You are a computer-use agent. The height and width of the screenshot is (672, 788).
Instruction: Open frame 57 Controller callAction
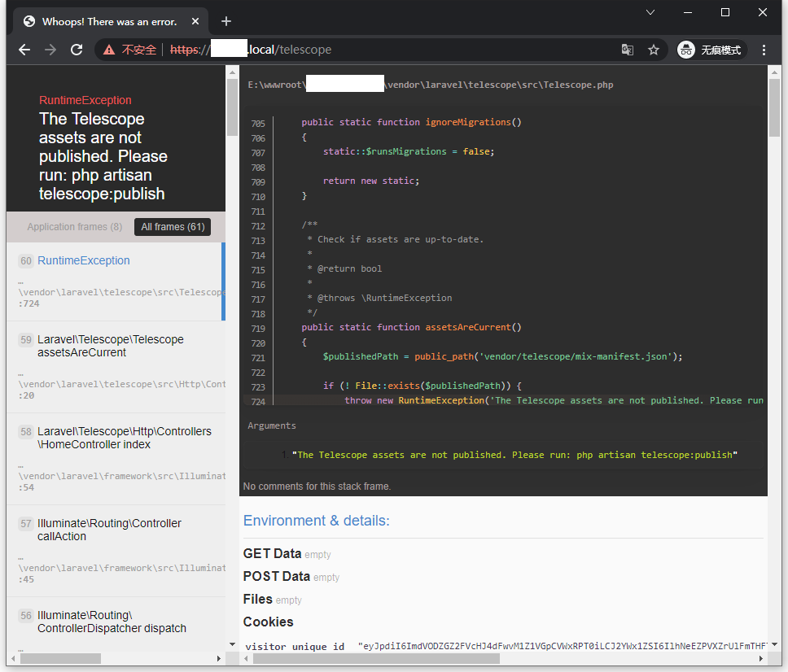109,530
